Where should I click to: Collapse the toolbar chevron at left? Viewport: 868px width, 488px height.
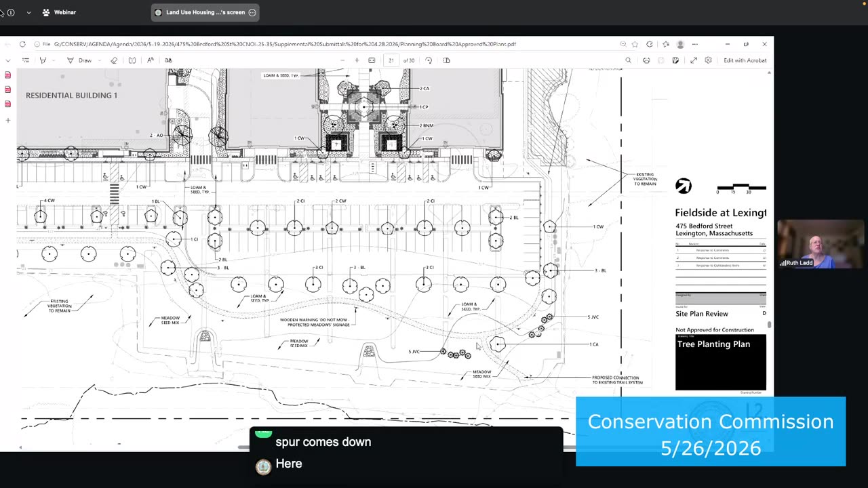click(8, 60)
